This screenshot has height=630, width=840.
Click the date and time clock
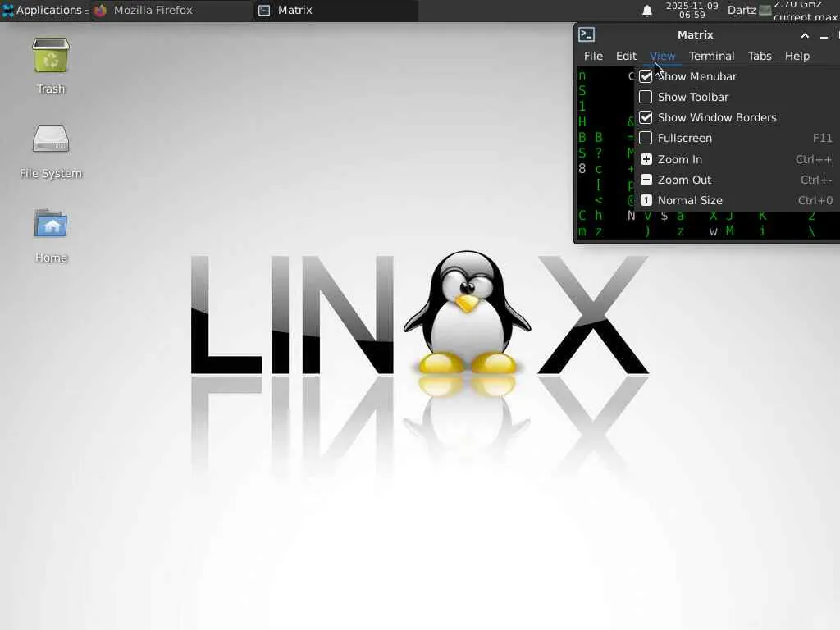point(692,10)
